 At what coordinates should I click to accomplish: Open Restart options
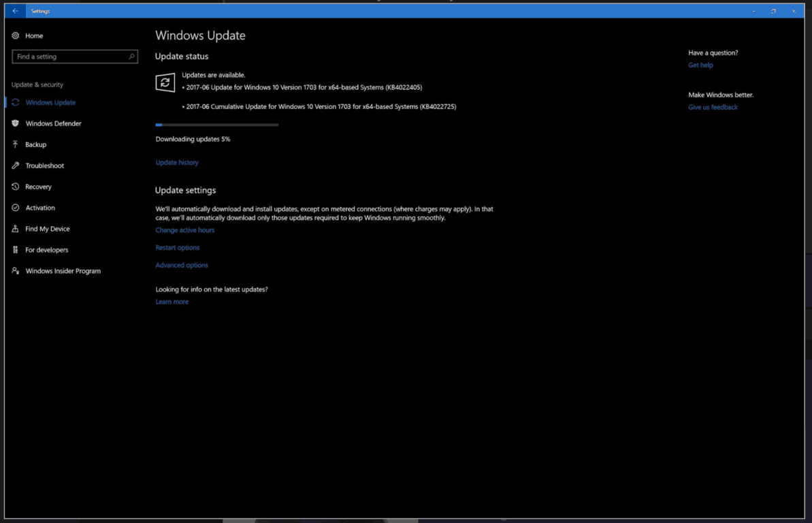177,248
